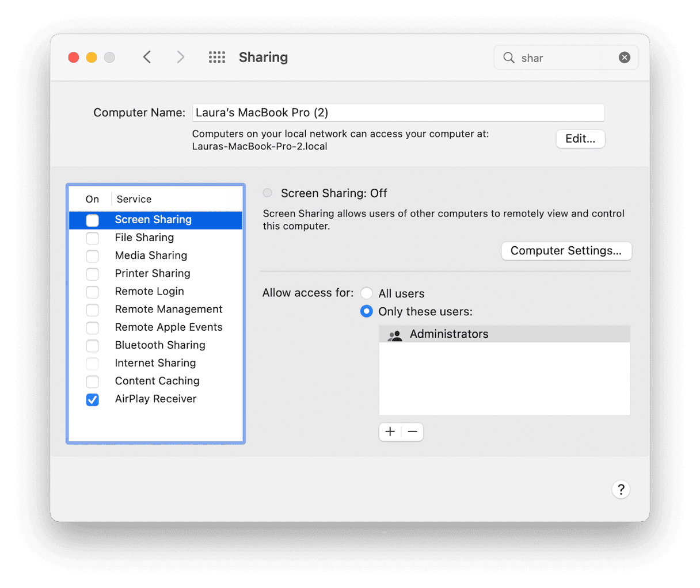
Task: Open help via the question mark icon
Action: (621, 490)
